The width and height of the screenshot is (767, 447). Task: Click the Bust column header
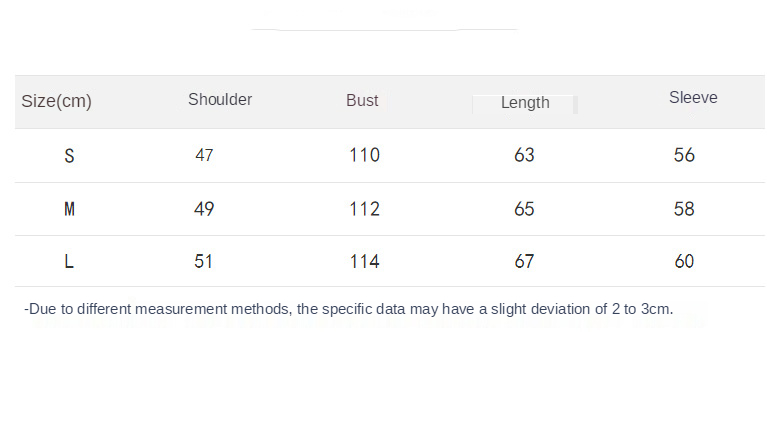pos(362,101)
